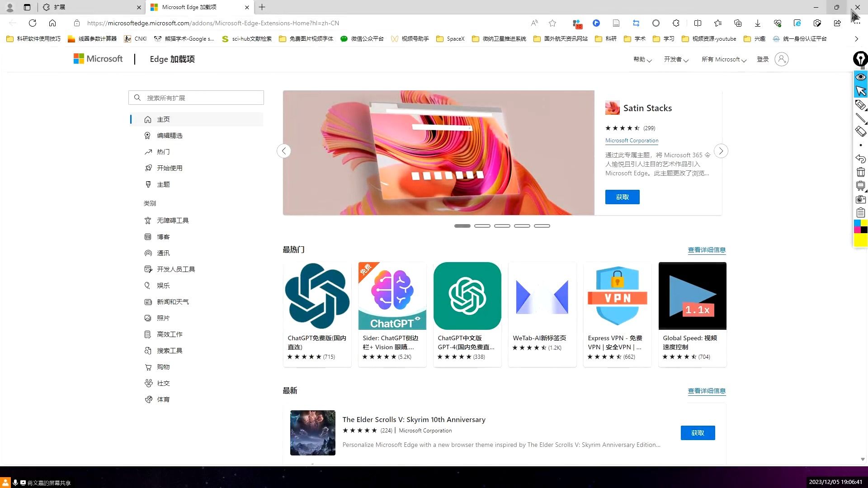Image resolution: width=868 pixels, height=488 pixels.
Task: Click the user profile avatar beside 登录
Action: pyautogui.click(x=782, y=59)
